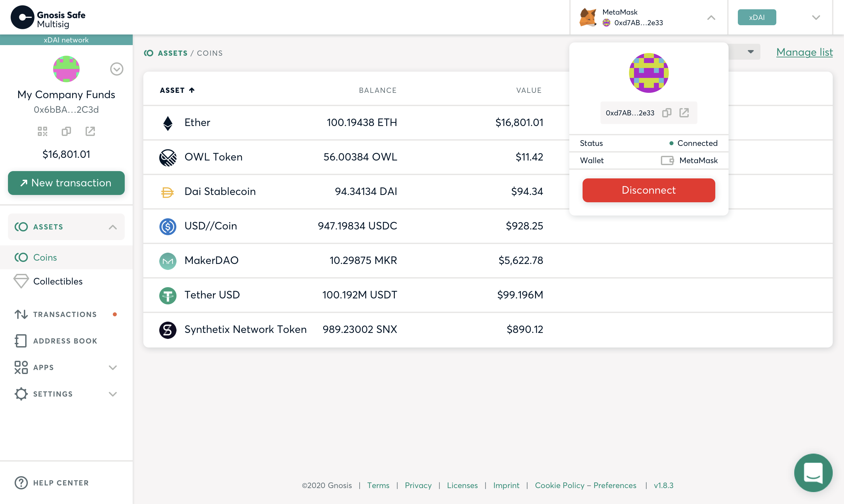The width and height of the screenshot is (844, 504).
Task: Click the Dai Stablecoin icon
Action: click(168, 192)
